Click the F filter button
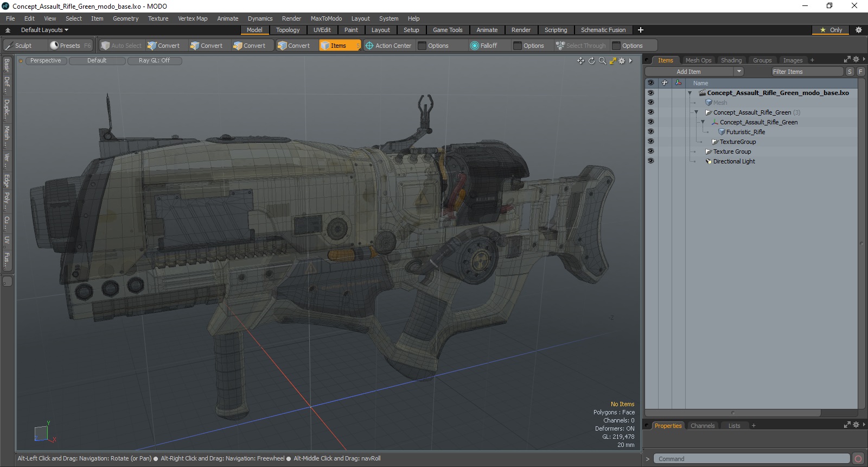The width and height of the screenshot is (868, 467). click(860, 71)
